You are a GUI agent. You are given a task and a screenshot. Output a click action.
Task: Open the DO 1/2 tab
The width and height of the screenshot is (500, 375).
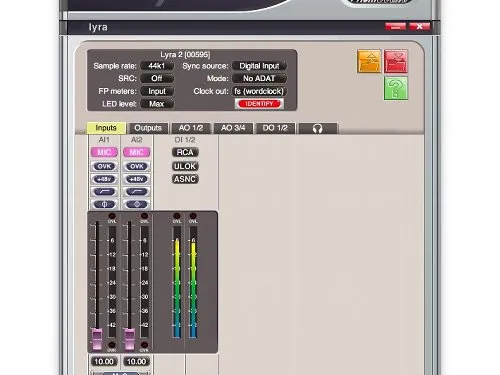tap(275, 128)
